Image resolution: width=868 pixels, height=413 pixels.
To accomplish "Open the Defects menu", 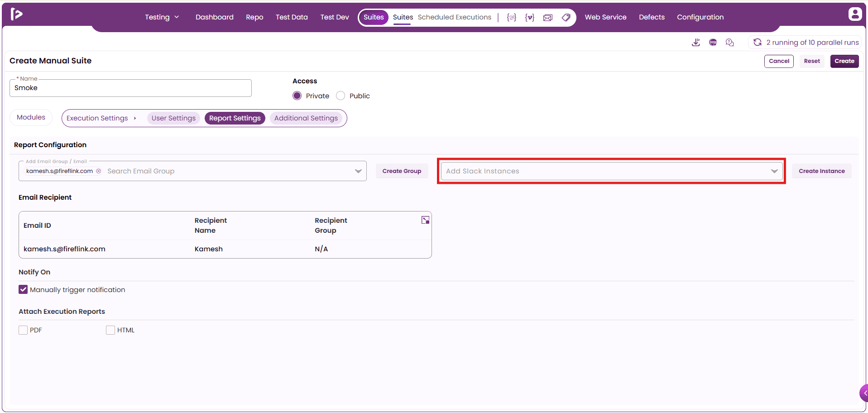I will pos(652,17).
